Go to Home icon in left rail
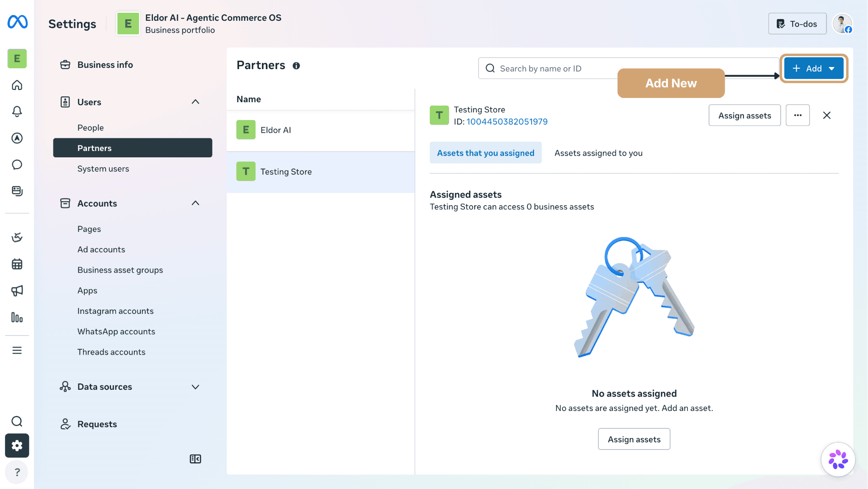This screenshot has width=868, height=489. click(17, 85)
